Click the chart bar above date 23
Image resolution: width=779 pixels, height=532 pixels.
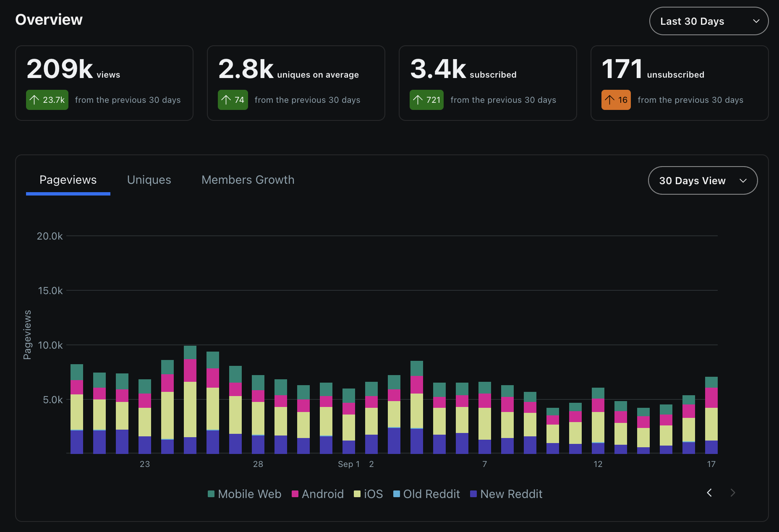point(145,417)
